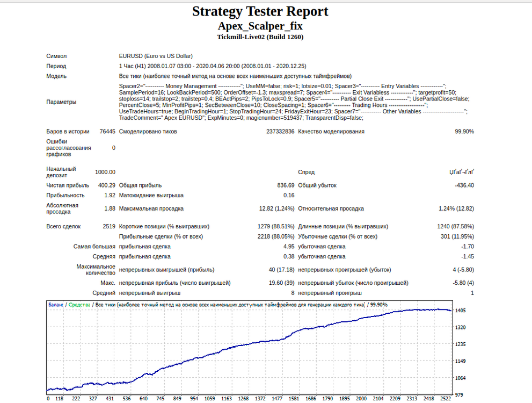Click the profit factor value '1.92'
Image resolution: width=532 pixels, height=403 pixels.
click(x=110, y=195)
